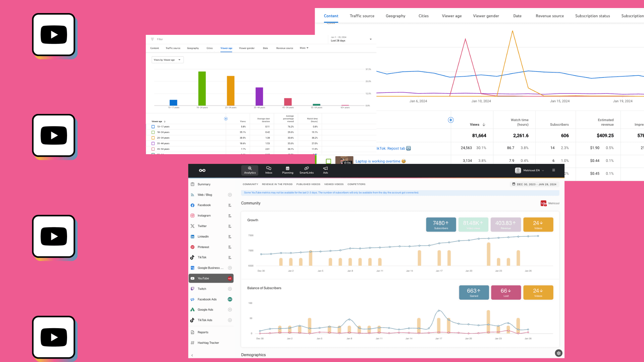
Task: Open the Planning calendar
Action: point(287,170)
